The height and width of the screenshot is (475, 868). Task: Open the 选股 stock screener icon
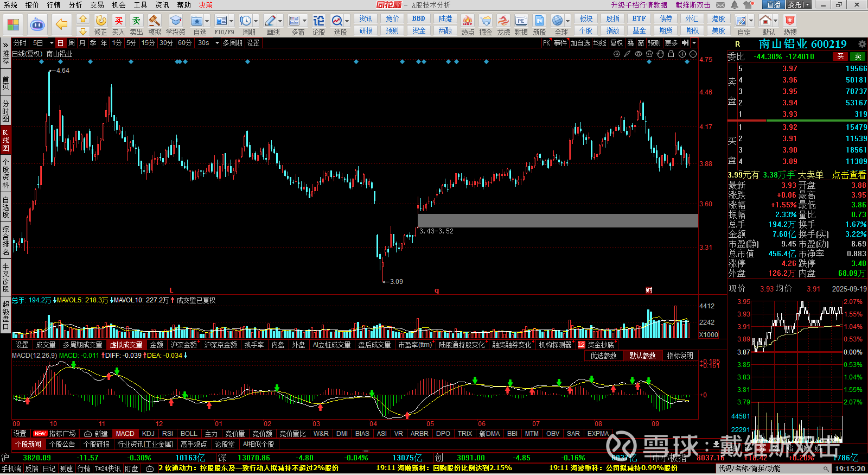point(337,25)
